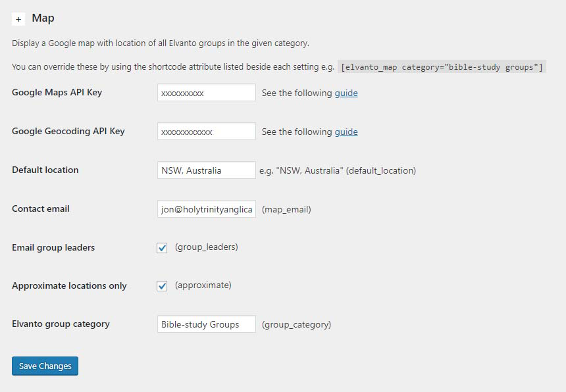The image size is (566, 392).
Task: Click the Default location input field
Action: coord(207,170)
